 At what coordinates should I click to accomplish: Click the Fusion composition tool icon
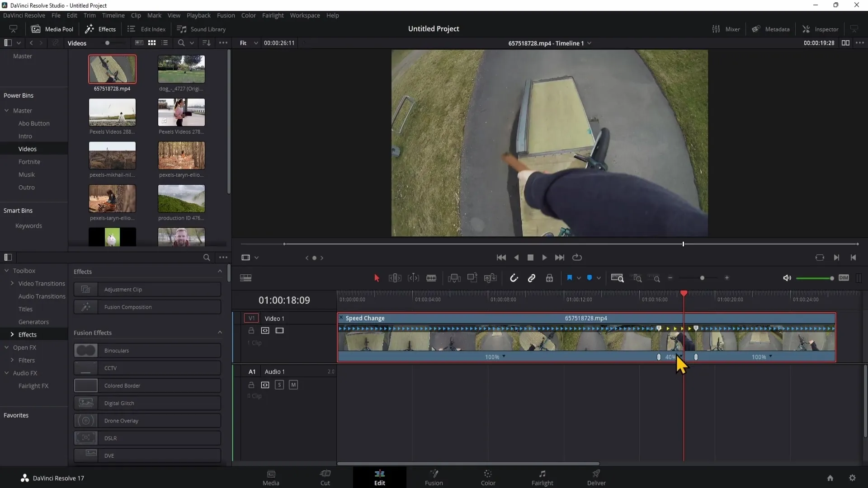tap(85, 307)
